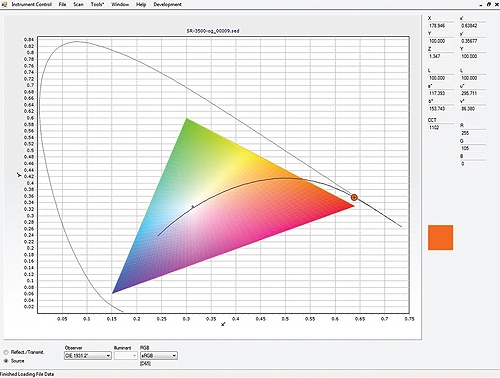Click the orange color preview swatch
The image size is (500, 378).
(440, 237)
